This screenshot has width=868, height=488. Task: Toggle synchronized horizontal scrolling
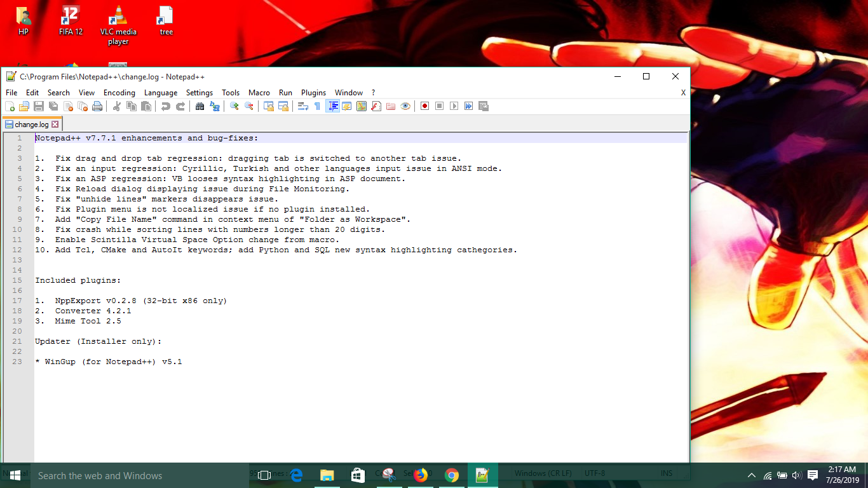[283, 106]
